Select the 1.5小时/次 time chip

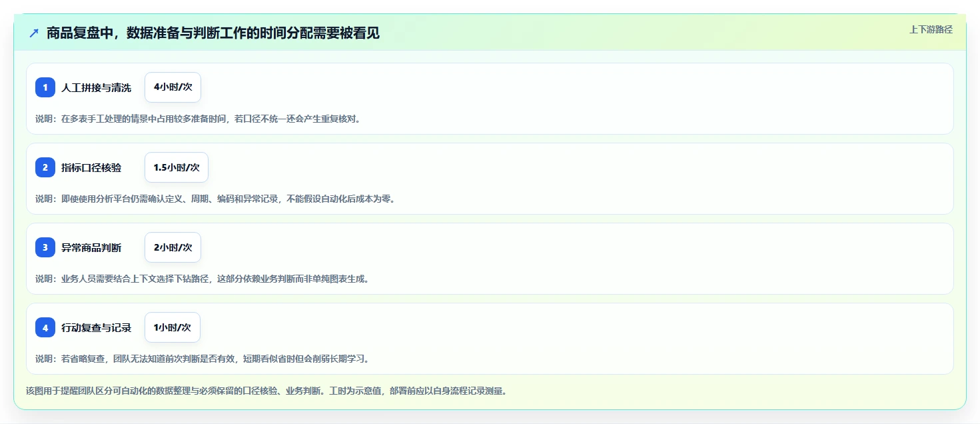(x=177, y=167)
